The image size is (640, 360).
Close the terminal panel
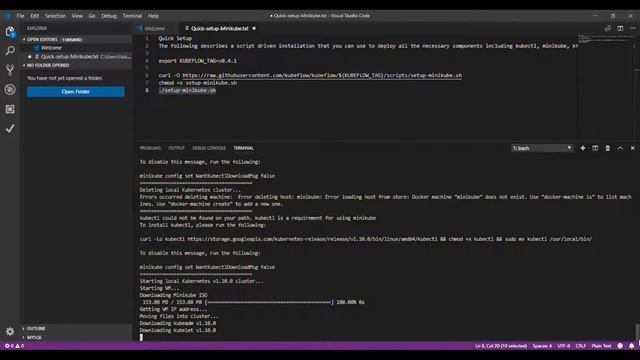[633, 148]
